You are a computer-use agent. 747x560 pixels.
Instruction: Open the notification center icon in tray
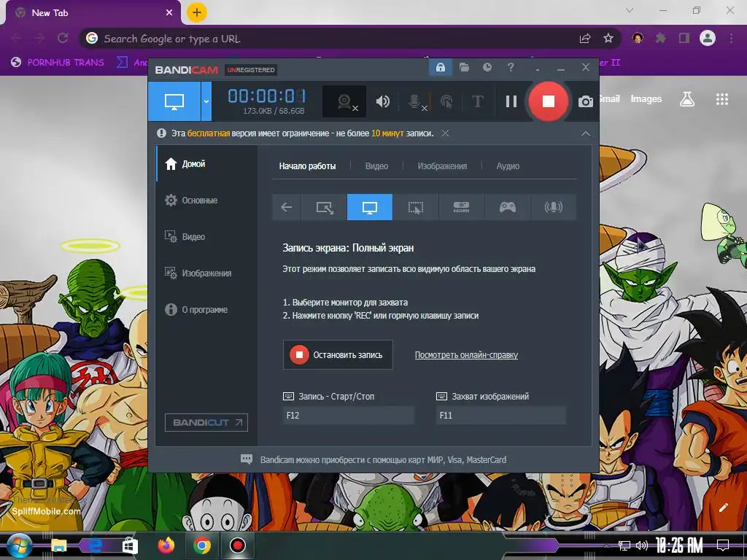pyautogui.click(x=723, y=545)
